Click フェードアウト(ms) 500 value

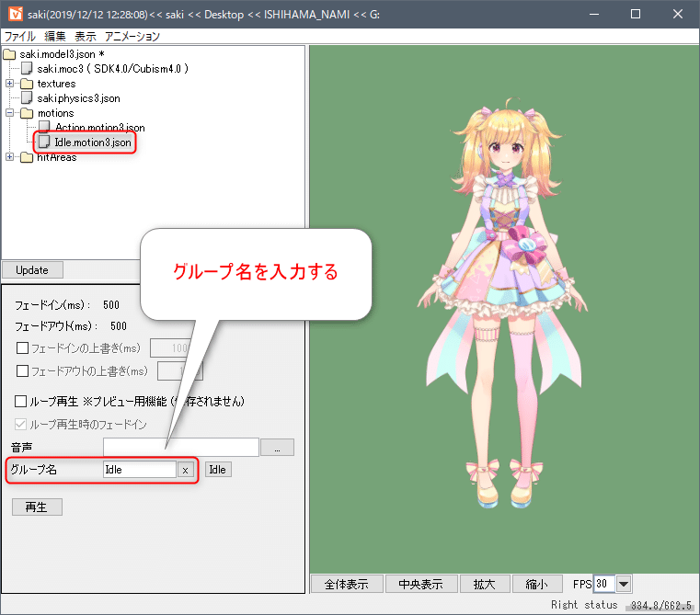(119, 326)
